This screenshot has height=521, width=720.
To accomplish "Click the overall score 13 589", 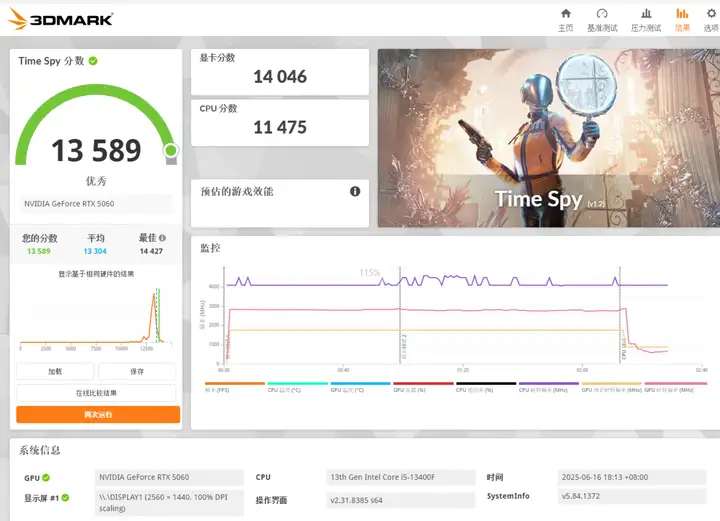I will pyautogui.click(x=96, y=150).
